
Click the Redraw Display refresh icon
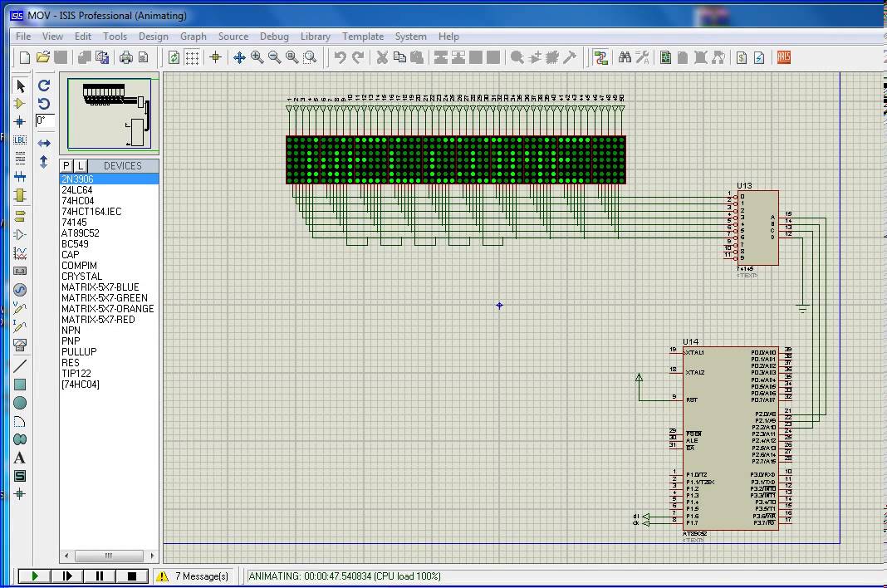pyautogui.click(x=174, y=57)
